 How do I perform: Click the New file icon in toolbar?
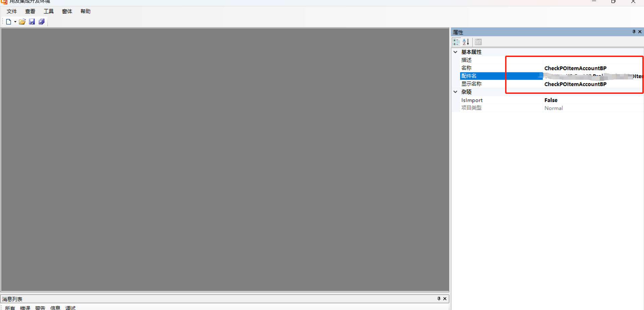(x=8, y=22)
